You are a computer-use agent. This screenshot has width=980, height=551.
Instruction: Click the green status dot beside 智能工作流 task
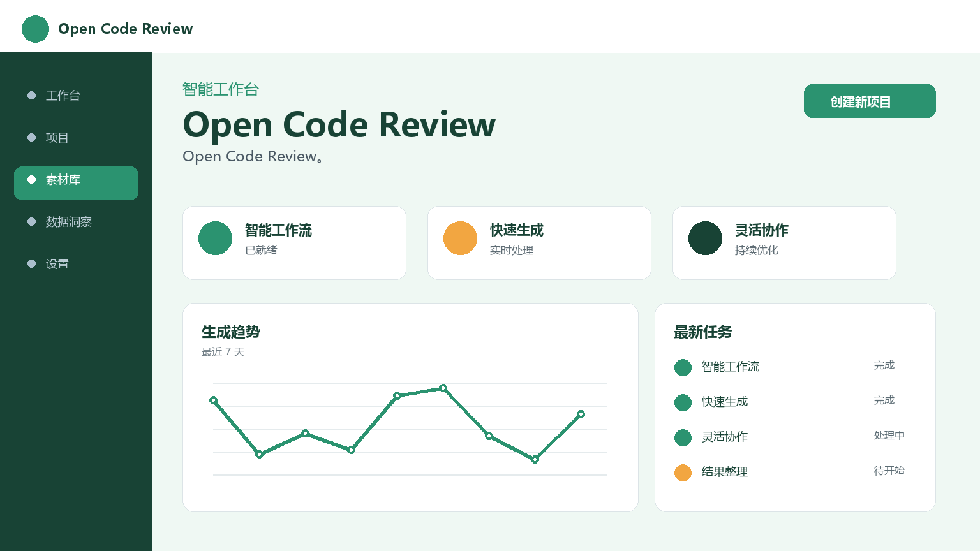pyautogui.click(x=683, y=367)
